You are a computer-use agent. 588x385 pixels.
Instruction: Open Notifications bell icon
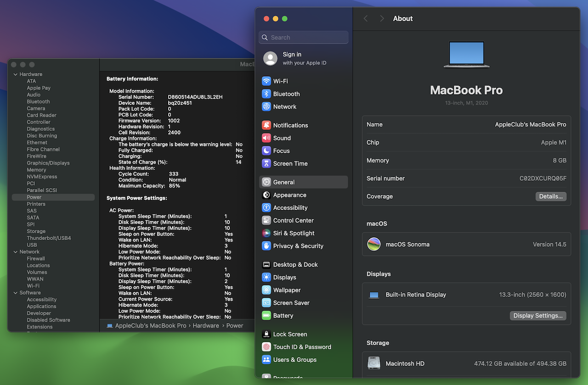point(266,125)
